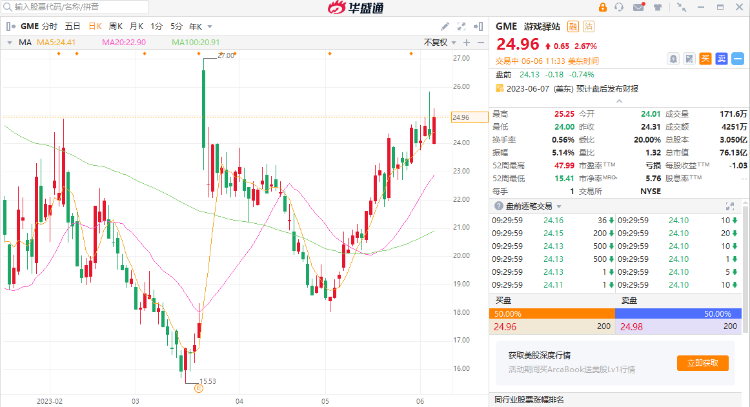Click the orange lock icon
750x407 pixels.
[603, 7]
